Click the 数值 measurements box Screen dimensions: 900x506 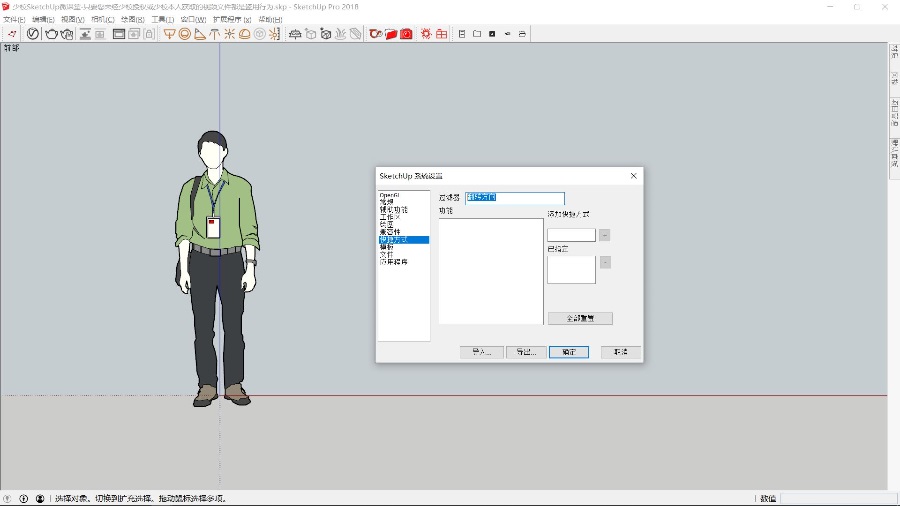(838, 499)
